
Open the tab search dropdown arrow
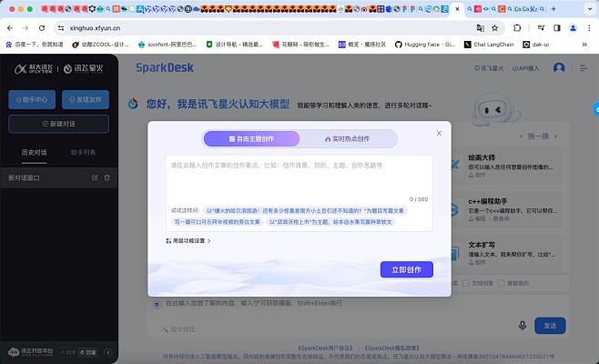[x=590, y=9]
